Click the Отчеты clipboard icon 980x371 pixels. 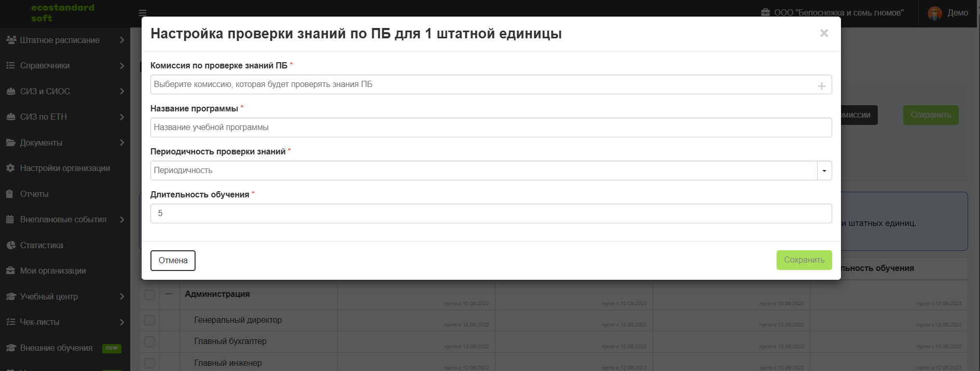pos(9,194)
